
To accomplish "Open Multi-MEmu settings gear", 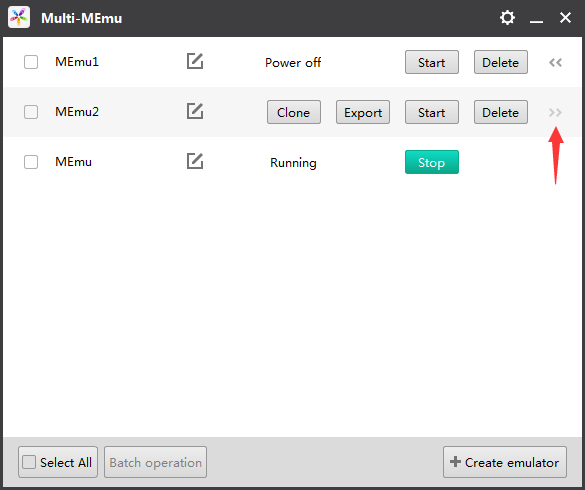I will pos(507,18).
